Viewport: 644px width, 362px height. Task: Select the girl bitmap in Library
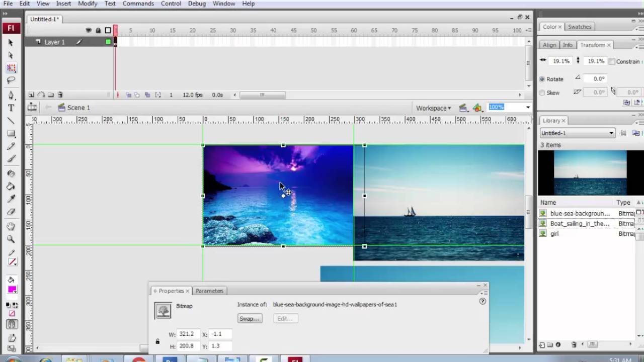[554, 234]
